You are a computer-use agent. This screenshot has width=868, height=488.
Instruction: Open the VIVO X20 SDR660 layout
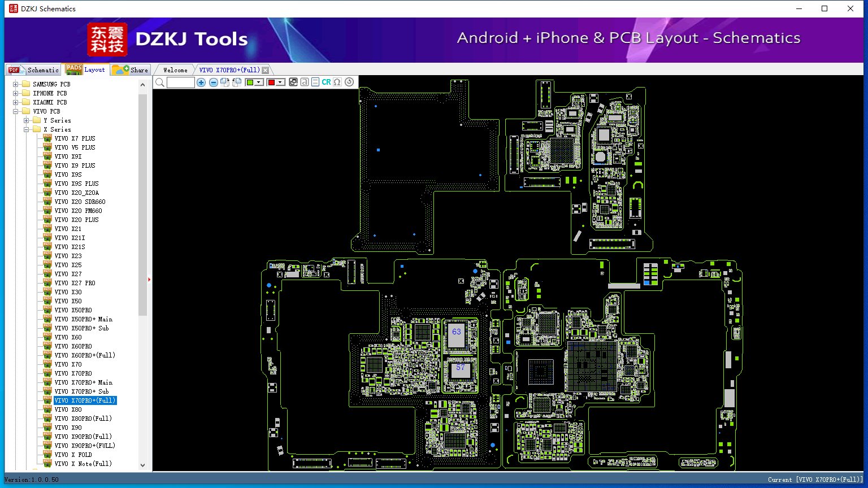point(80,202)
